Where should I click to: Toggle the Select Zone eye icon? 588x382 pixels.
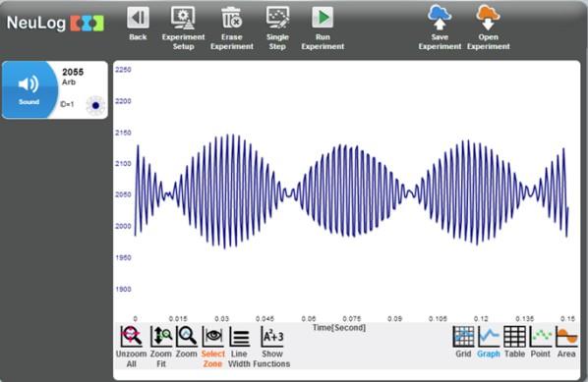click(213, 336)
